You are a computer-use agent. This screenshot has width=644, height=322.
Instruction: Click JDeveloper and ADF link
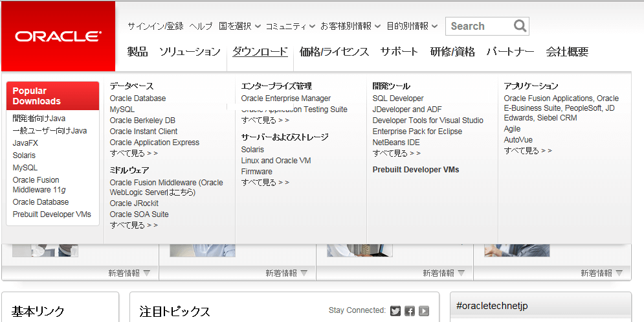tap(407, 109)
